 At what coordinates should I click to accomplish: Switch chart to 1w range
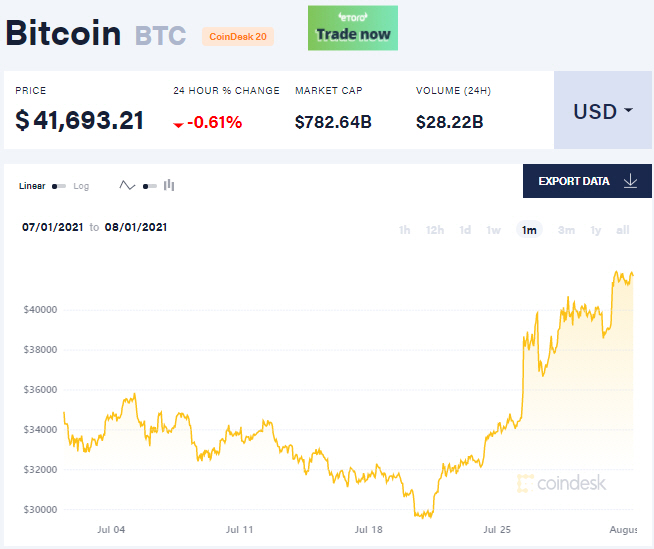pyautogui.click(x=493, y=230)
